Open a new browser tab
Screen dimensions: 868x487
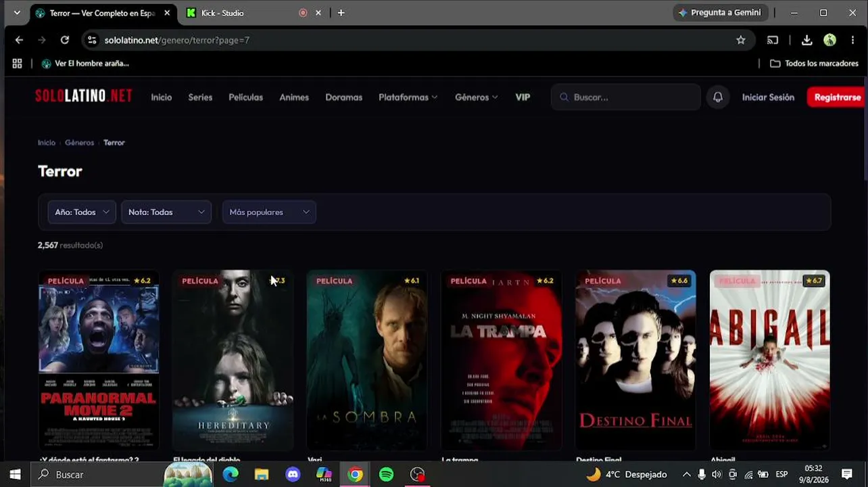tap(341, 13)
